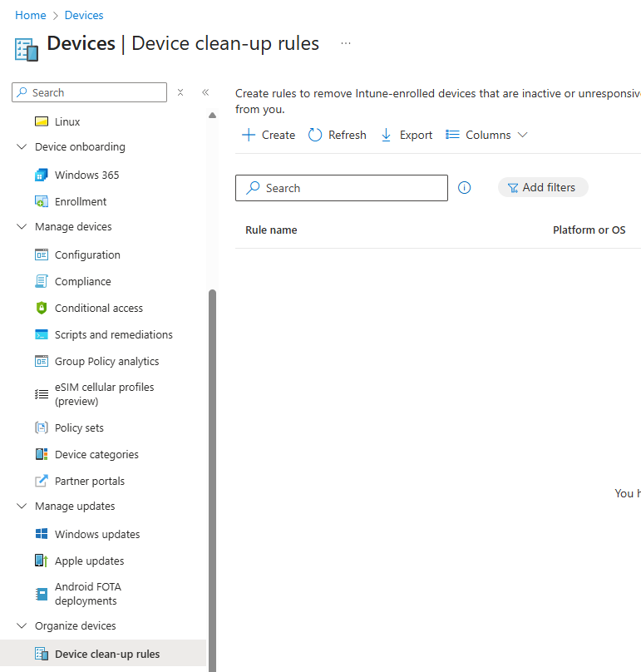This screenshot has width=641, height=672.
Task: Select Scripts and remediations icon
Action: click(x=41, y=334)
